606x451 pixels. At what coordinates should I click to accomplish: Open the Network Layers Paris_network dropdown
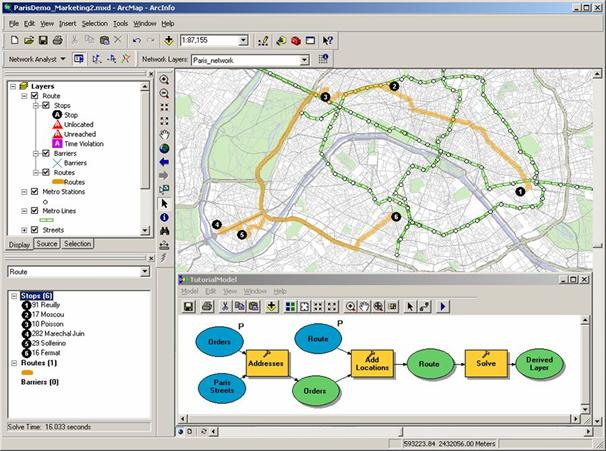[306, 59]
